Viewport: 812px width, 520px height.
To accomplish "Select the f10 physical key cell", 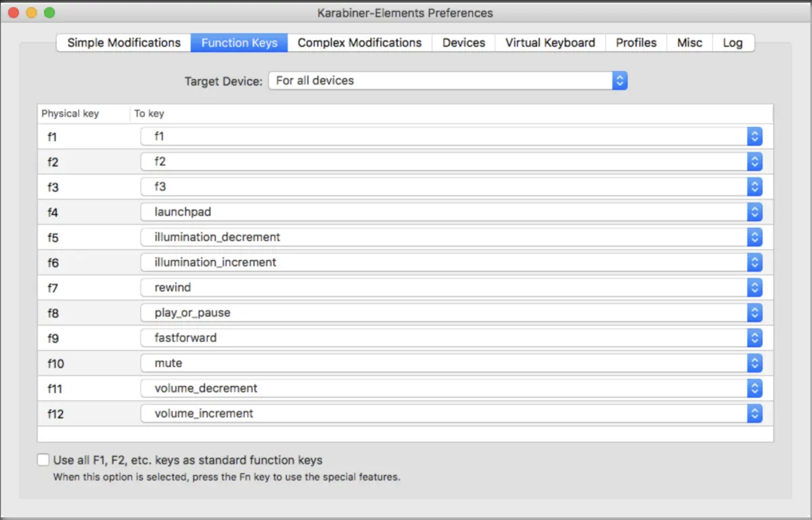I will point(84,363).
